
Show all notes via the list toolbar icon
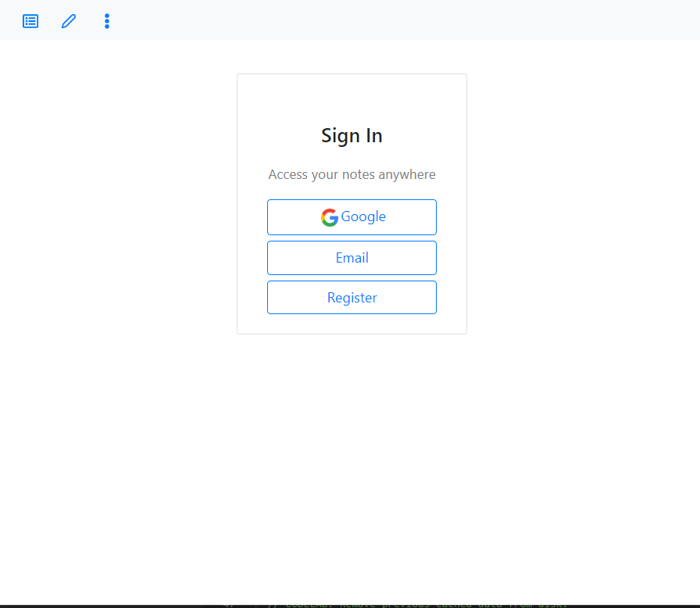coord(30,21)
